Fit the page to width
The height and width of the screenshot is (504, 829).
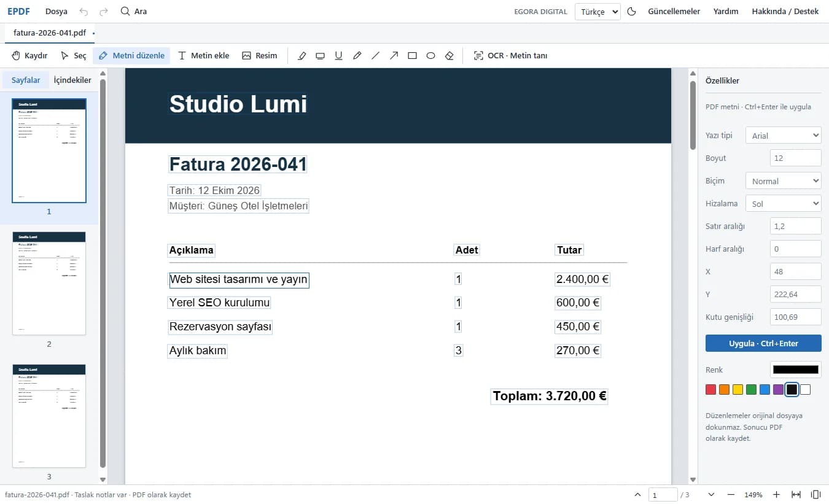(x=796, y=494)
